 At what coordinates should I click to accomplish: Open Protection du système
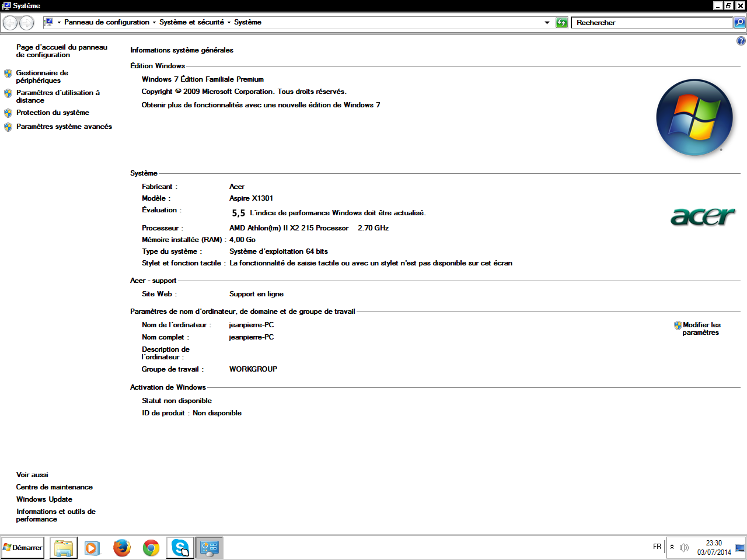53,113
